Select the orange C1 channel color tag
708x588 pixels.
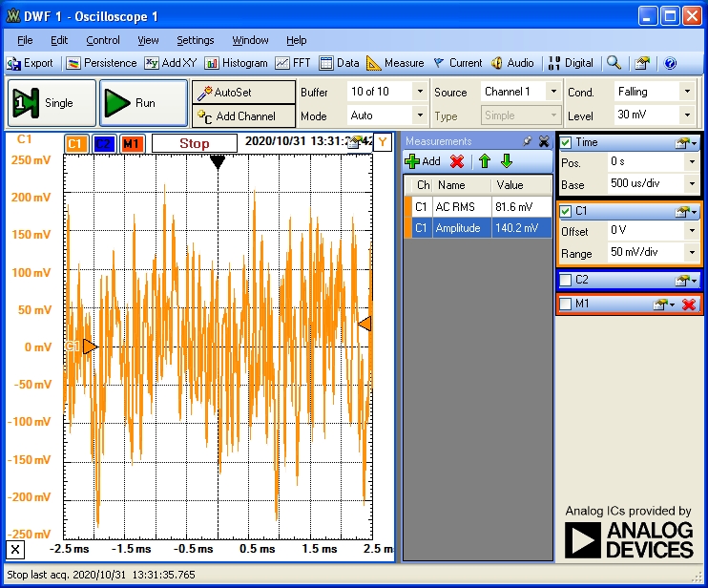(x=75, y=144)
